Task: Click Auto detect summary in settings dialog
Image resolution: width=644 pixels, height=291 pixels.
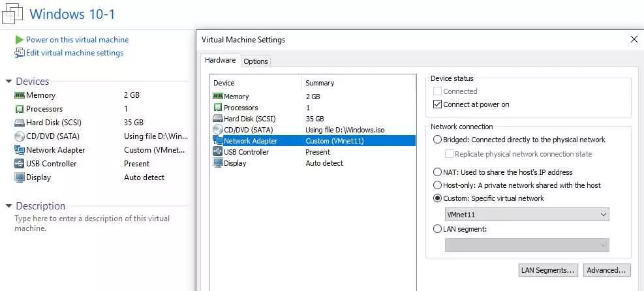Action: (x=324, y=163)
